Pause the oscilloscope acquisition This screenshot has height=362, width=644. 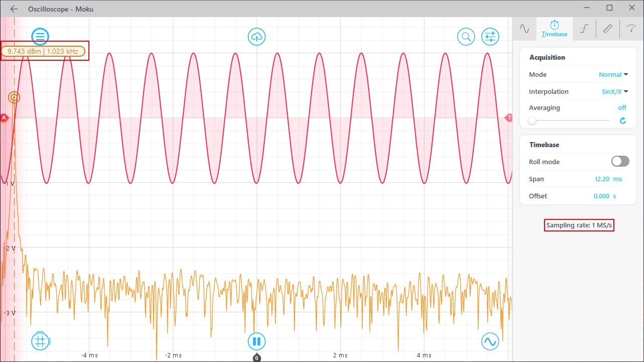tap(257, 341)
